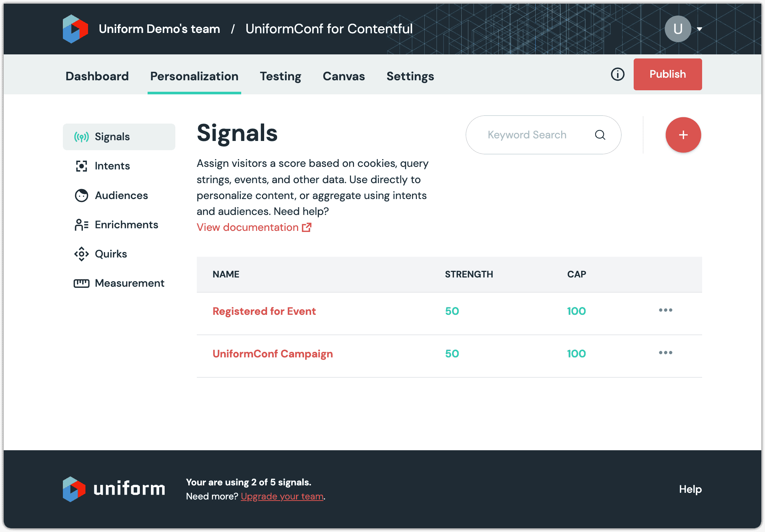Click the red plus button to add signal
Screen dimensions: 765x532
click(683, 135)
